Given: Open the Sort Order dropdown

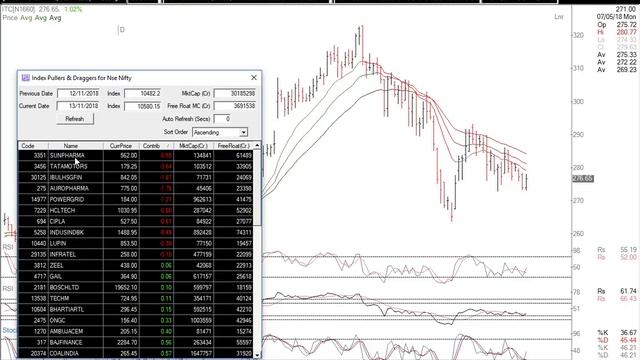Looking at the screenshot, I should (243, 132).
